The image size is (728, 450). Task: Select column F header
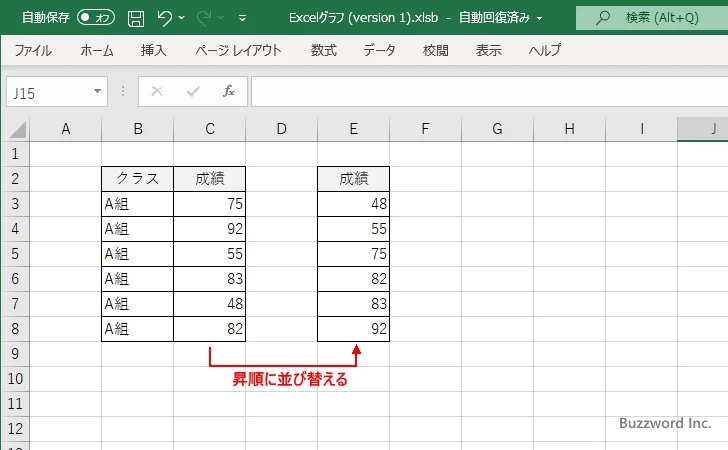425,129
